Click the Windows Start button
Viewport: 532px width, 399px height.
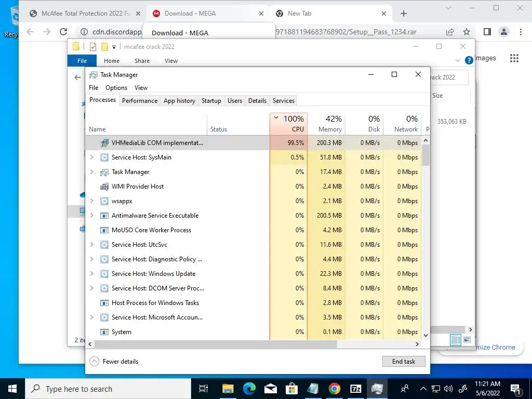click(x=12, y=389)
